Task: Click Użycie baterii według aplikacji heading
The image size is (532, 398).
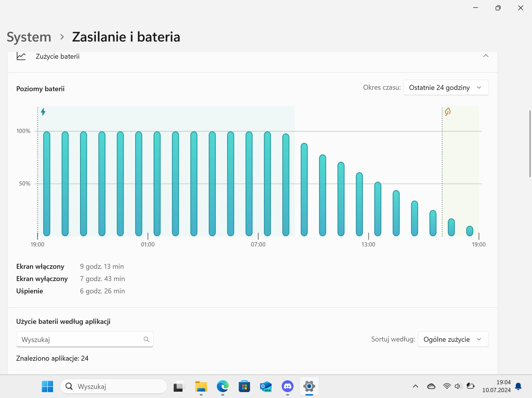Action: coord(63,321)
